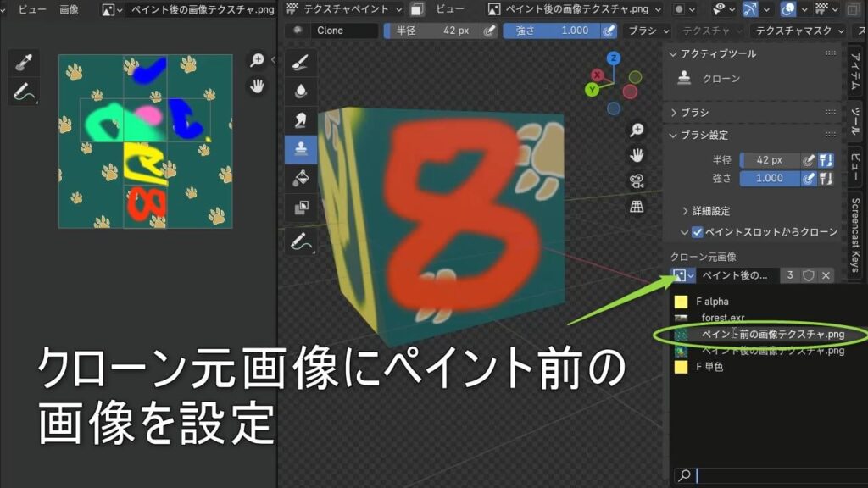The width and height of the screenshot is (868, 488).
Task: Click the image editor pan hand icon
Action: pos(257,86)
